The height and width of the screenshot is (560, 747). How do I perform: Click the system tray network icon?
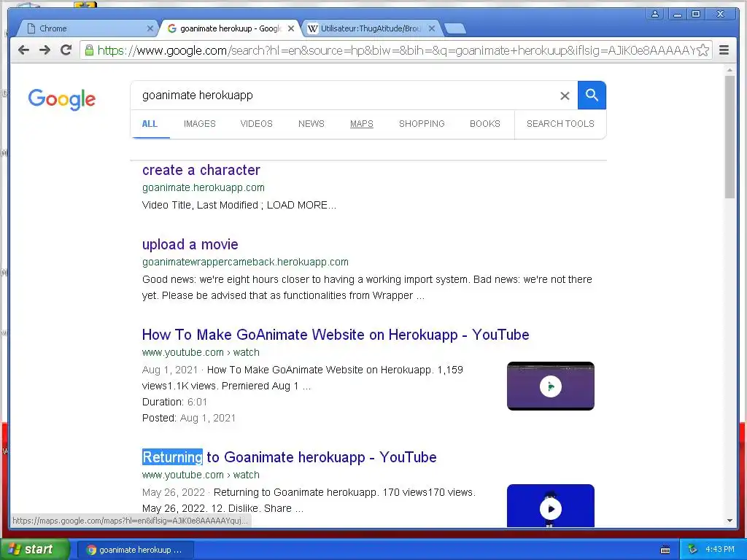tap(693, 550)
